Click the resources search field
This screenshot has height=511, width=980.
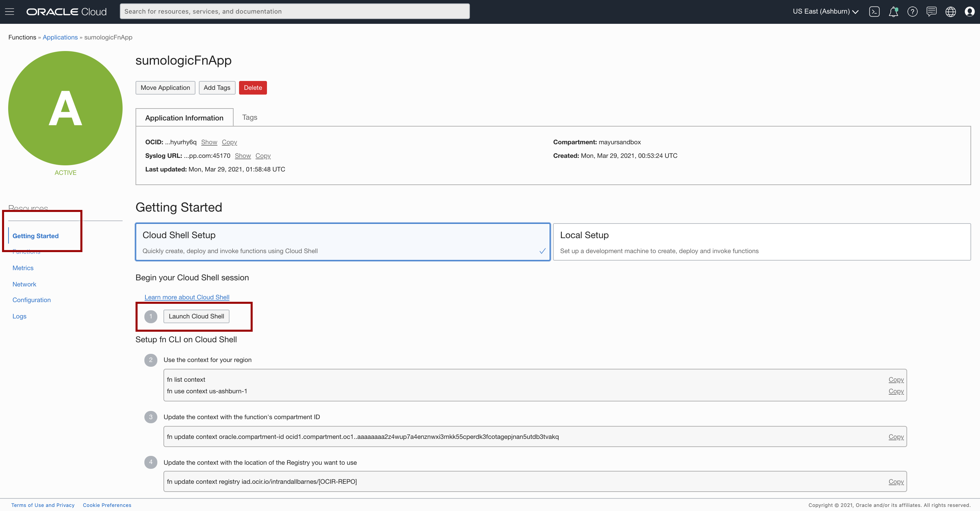(295, 12)
